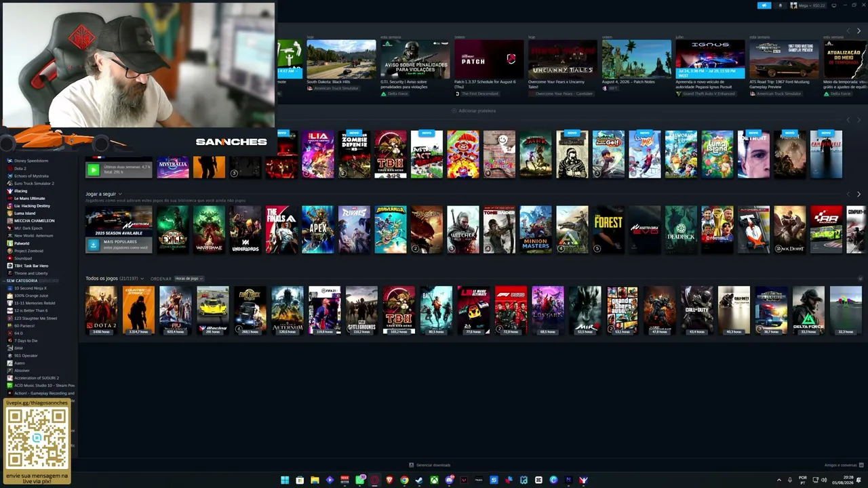Image resolution: width=868 pixels, height=488 pixels.
Task: Open the Windows Start menu
Action: pos(285,480)
